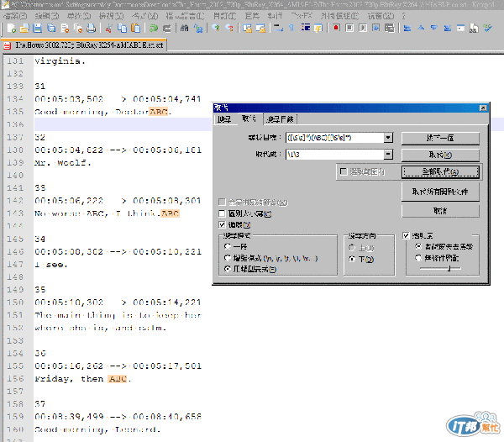
Task: Click highlighted ABC on line 156
Action: (x=118, y=379)
